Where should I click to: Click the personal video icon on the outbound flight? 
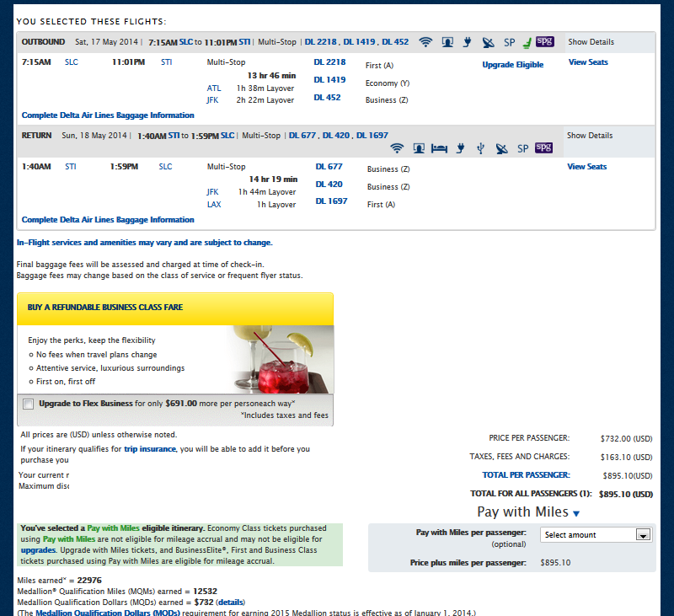coord(447,42)
